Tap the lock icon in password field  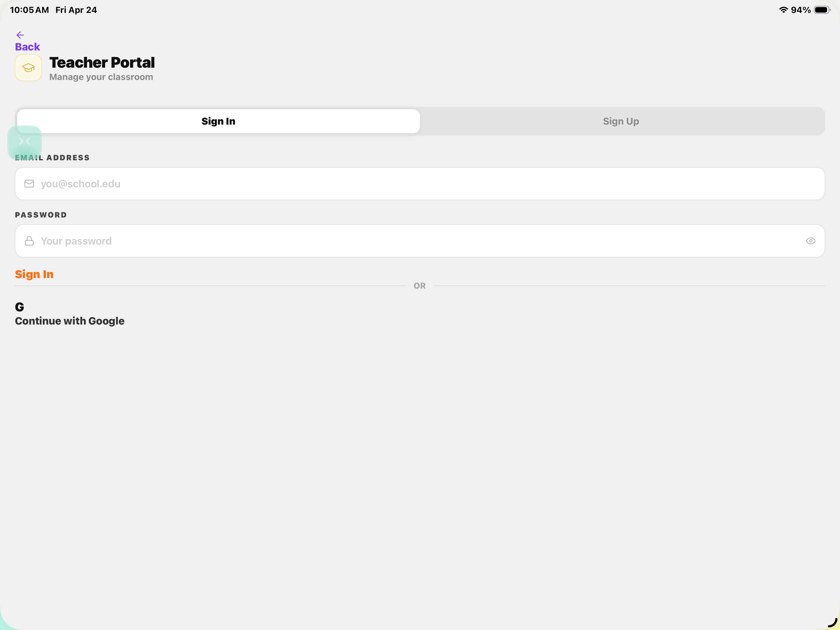[29, 241]
